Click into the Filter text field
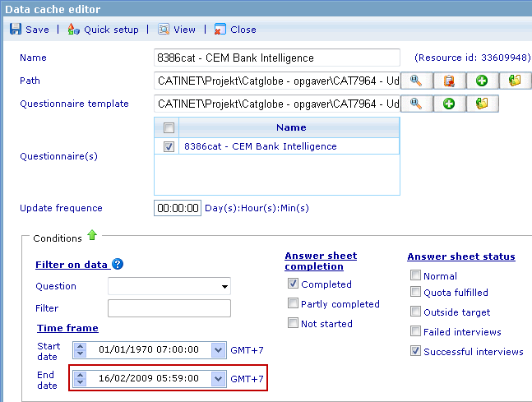Image resolution: width=532 pixels, height=402 pixels. click(x=169, y=308)
